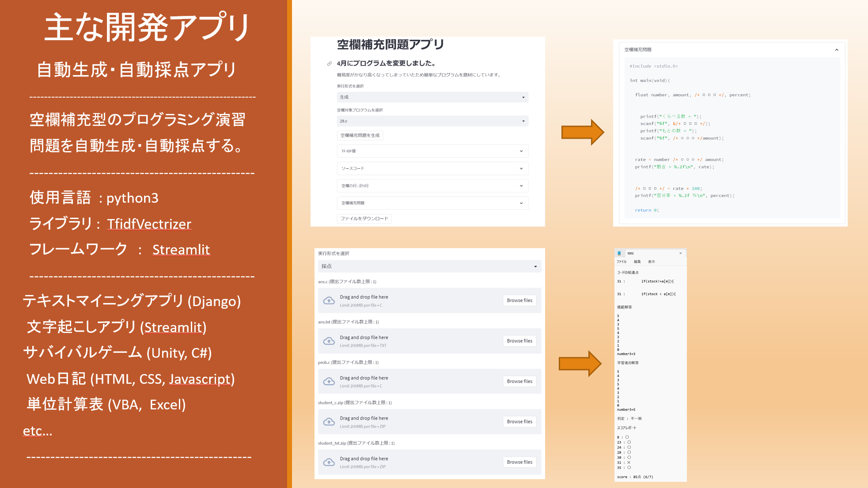This screenshot has height=488, width=868.
Task: Click the Web日記 (HTML, CSS, Javascript) line
Action: [x=130, y=379]
